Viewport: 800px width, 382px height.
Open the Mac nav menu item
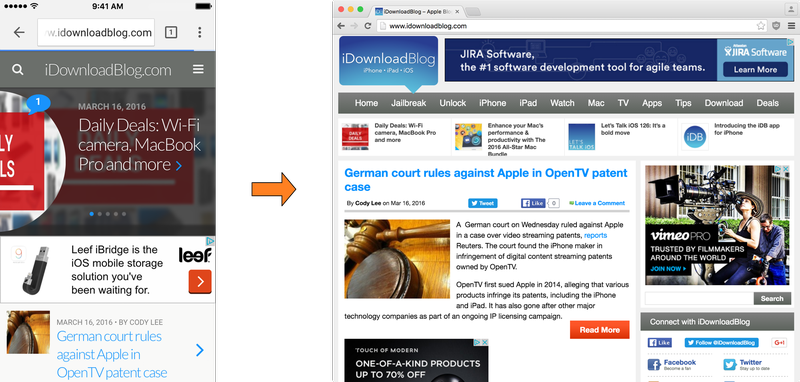(x=596, y=103)
